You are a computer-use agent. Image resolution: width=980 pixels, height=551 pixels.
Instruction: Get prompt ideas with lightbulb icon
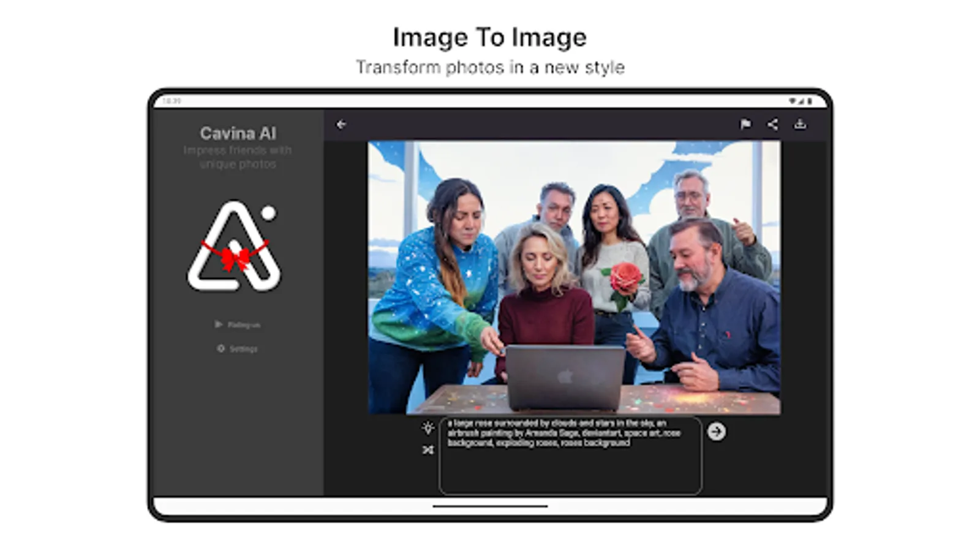pyautogui.click(x=428, y=427)
